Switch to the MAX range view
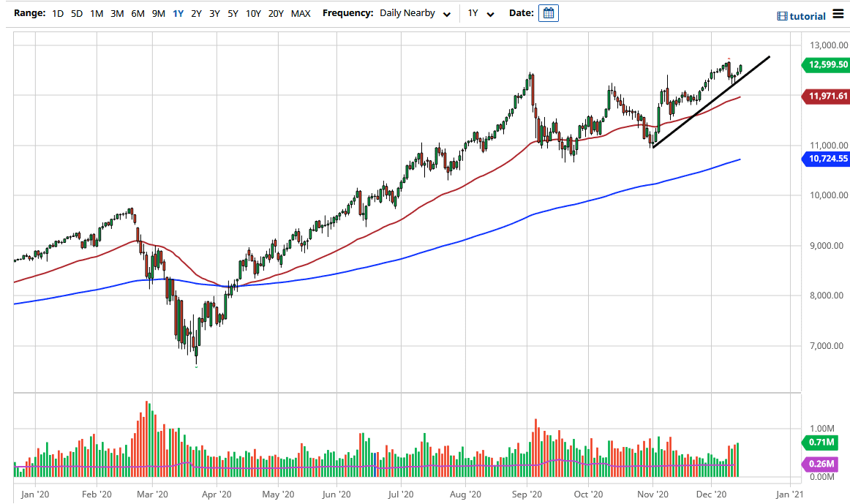The width and height of the screenshot is (850, 504). click(x=300, y=12)
